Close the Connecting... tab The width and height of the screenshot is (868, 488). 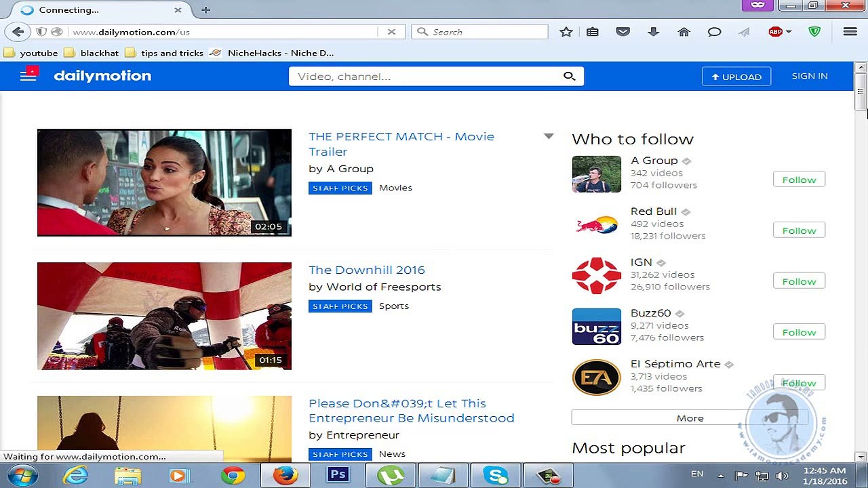click(x=178, y=10)
